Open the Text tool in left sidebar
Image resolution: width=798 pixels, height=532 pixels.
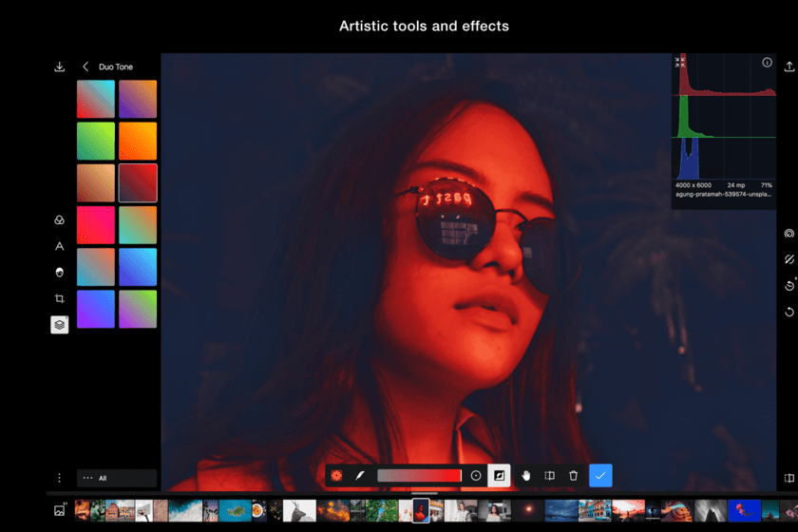point(59,246)
